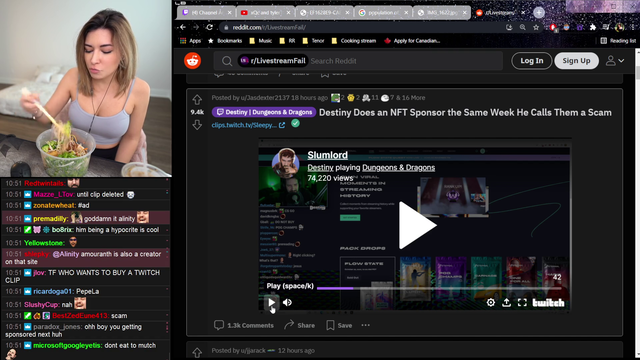The image size is (640, 360).
Task: Click the Apps grid shortcut
Action: coord(190,41)
